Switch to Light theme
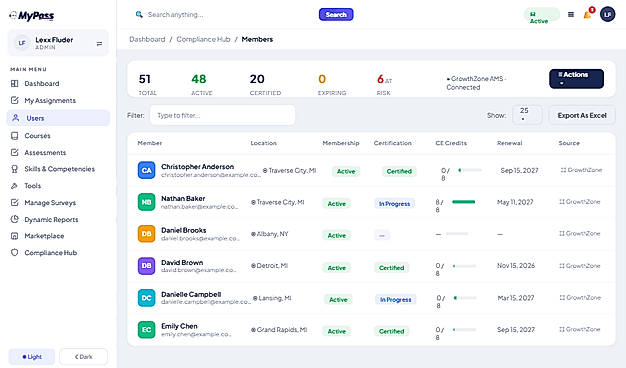The image size is (626, 368). click(x=32, y=357)
